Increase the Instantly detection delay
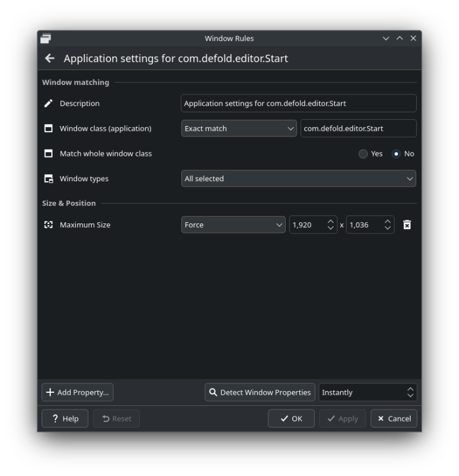The width and height of the screenshot is (459, 476). click(x=411, y=389)
